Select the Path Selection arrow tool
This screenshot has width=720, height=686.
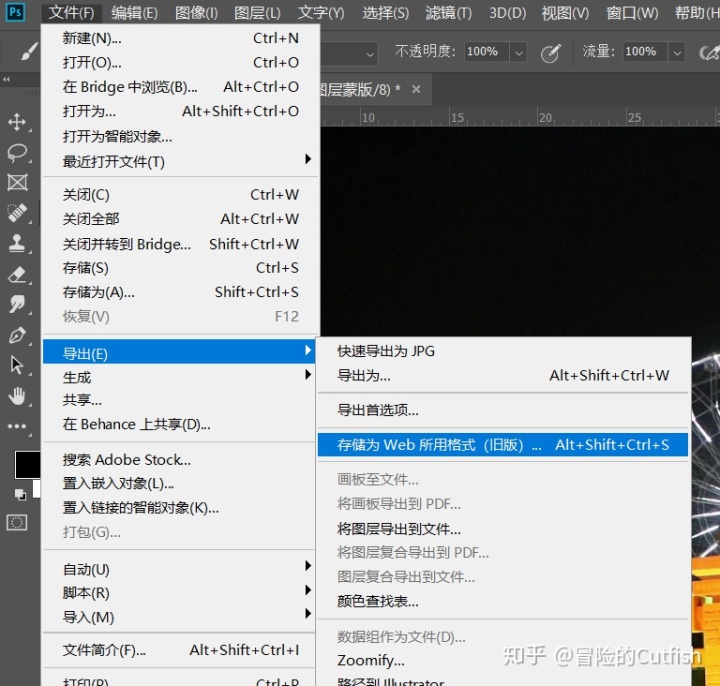point(17,365)
